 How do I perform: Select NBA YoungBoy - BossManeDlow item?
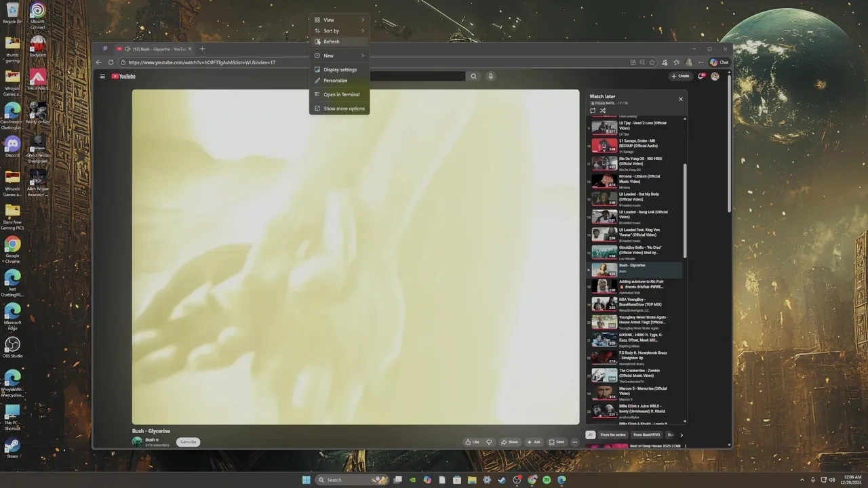click(635, 304)
